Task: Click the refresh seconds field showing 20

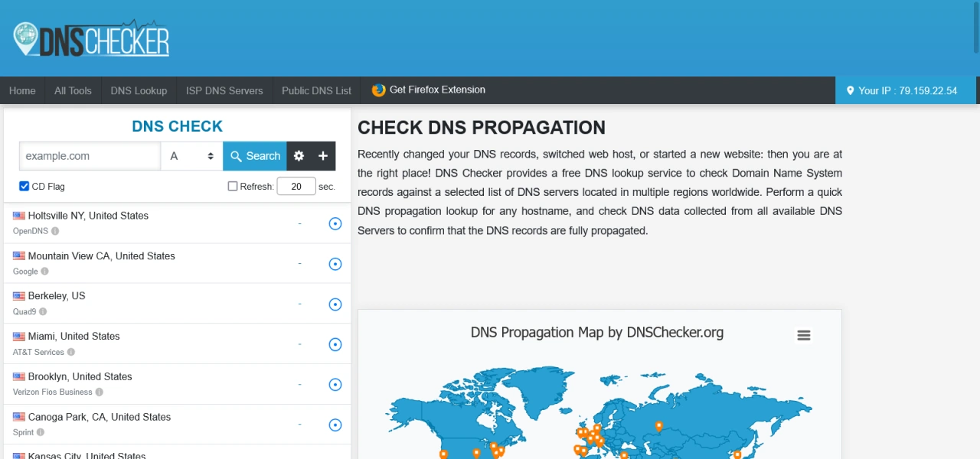Action: coord(296,186)
